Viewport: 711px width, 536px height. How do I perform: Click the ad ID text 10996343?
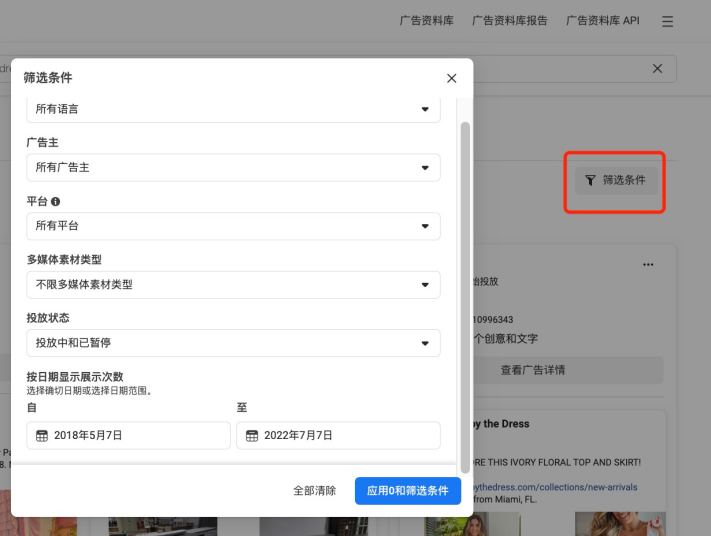pos(493,320)
